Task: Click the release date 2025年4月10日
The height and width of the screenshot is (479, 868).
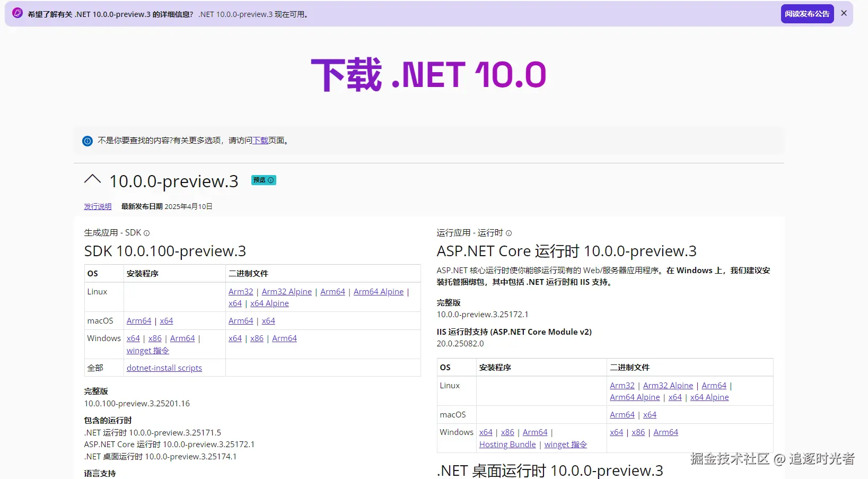Action: pyautogui.click(x=188, y=206)
